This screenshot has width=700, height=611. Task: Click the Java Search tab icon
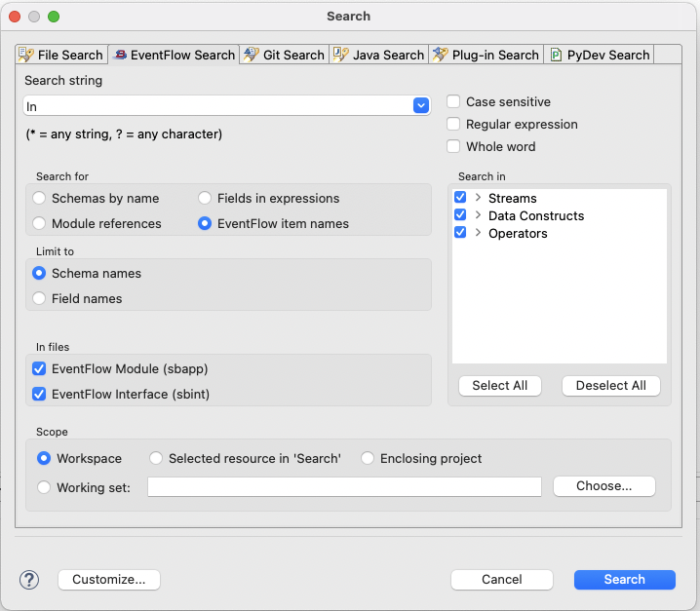[340, 55]
